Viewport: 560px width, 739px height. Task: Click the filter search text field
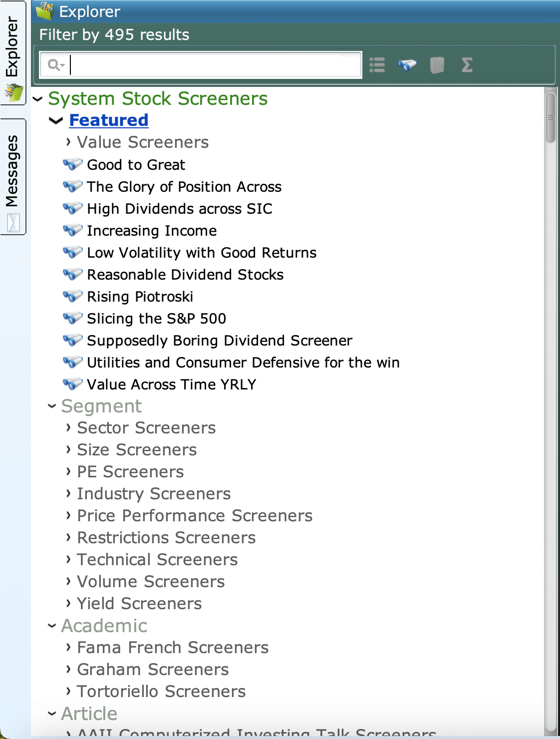[x=215, y=65]
